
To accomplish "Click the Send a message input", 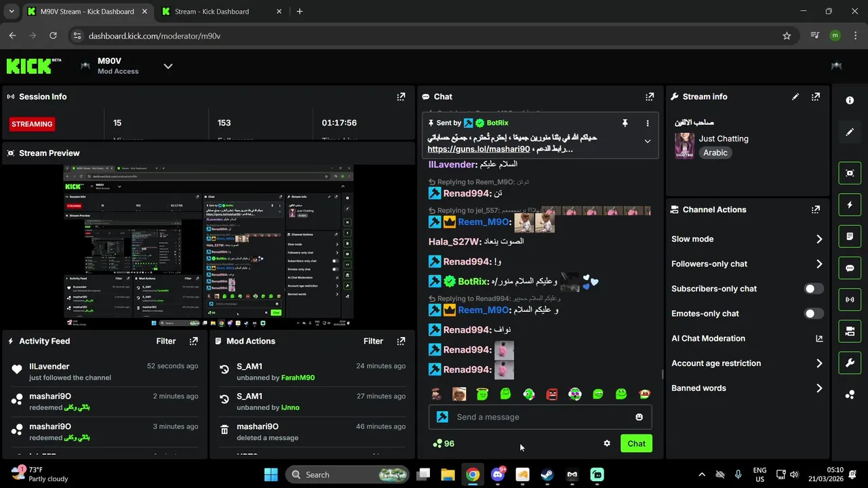I will (x=540, y=417).
